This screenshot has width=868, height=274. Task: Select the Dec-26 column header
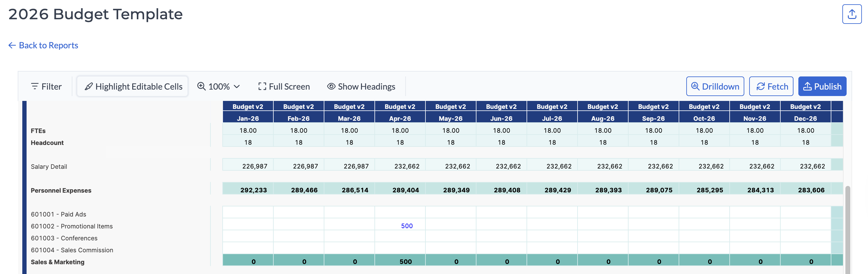[805, 118]
